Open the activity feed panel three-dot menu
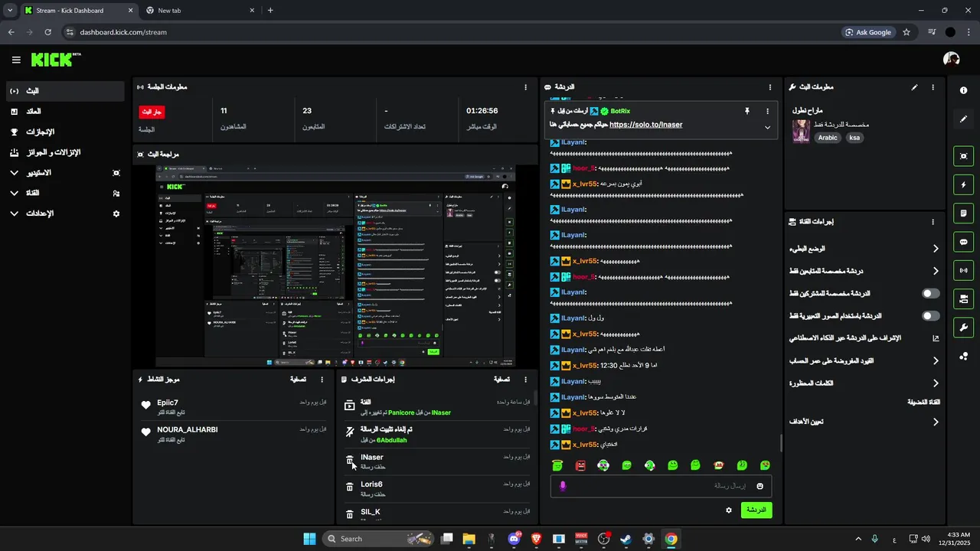 point(322,380)
